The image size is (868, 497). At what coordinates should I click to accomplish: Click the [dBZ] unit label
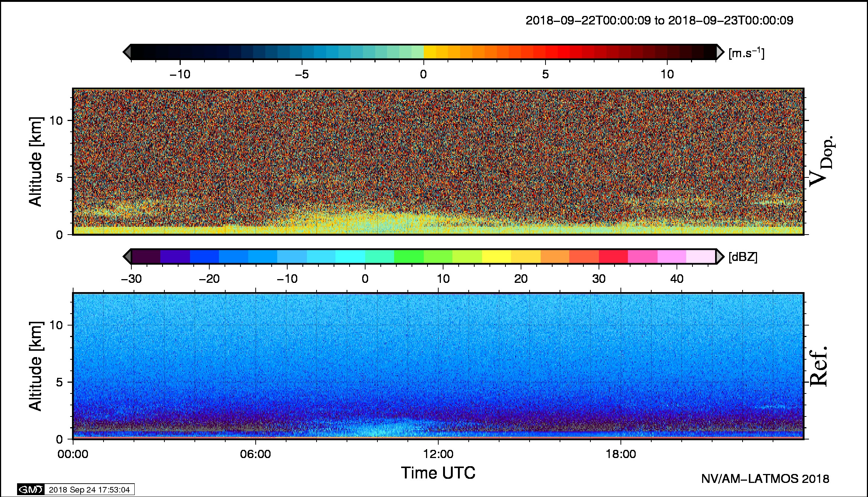tap(743, 257)
